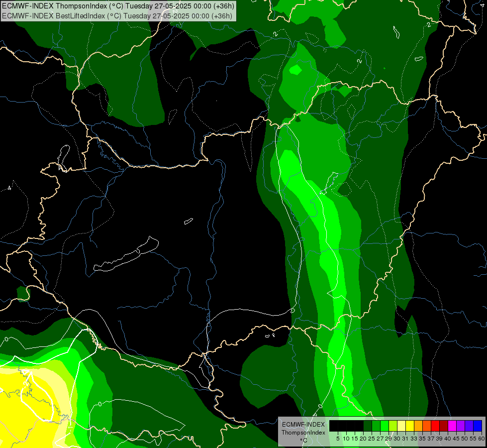This screenshot has height=448, width=487.
Task: Click the legend tick label 20
Action: point(364,439)
